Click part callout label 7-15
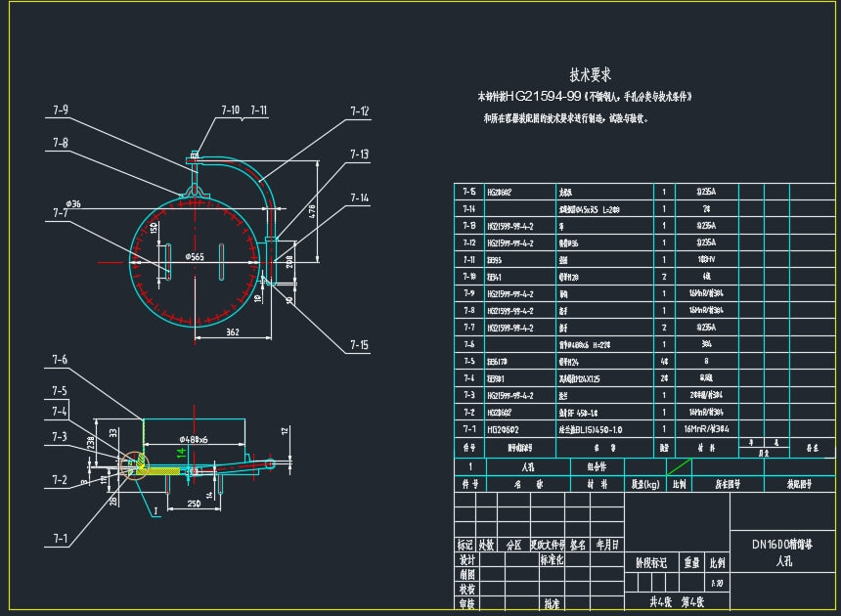Viewport: 841px width, 616px height. (x=360, y=344)
